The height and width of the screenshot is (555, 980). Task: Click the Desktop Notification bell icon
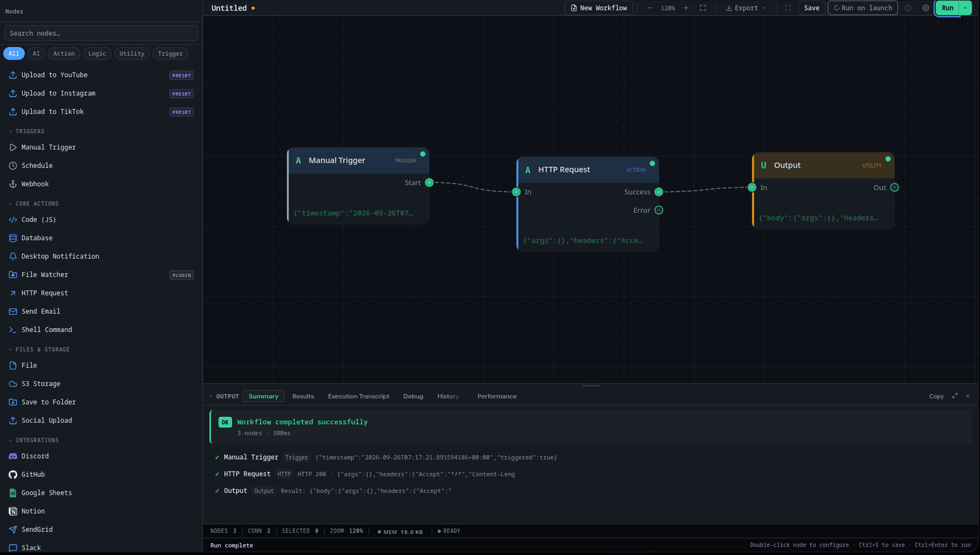[12, 256]
